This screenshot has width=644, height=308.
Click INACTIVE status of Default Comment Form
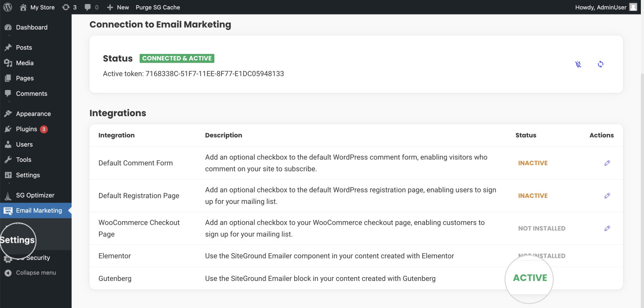point(533,163)
